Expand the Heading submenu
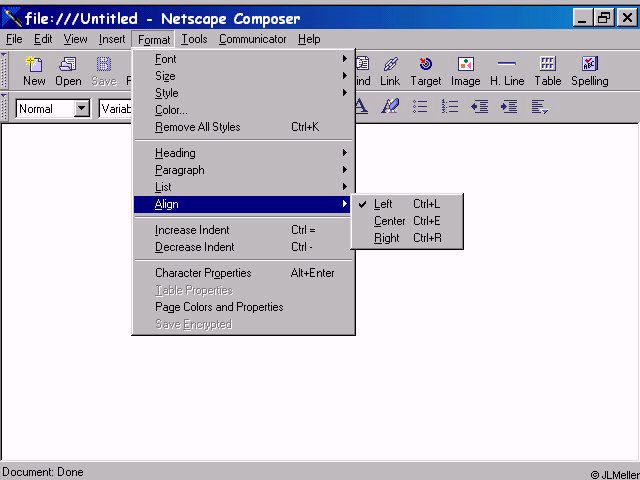Screen dimensions: 640x480 pyautogui.click(x=243, y=153)
